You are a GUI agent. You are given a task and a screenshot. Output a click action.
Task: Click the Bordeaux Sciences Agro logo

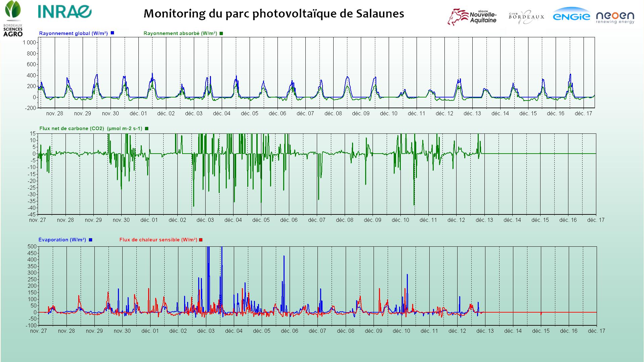pyautogui.click(x=13, y=18)
